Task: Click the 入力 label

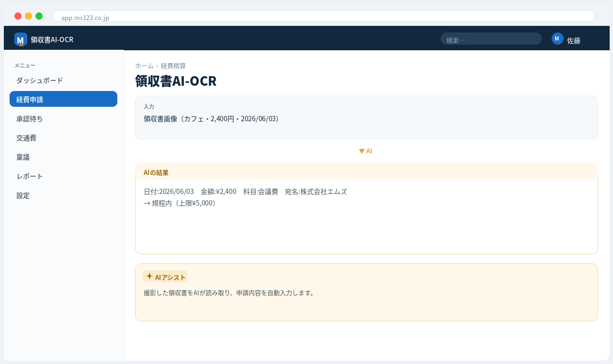Action: coord(149,107)
